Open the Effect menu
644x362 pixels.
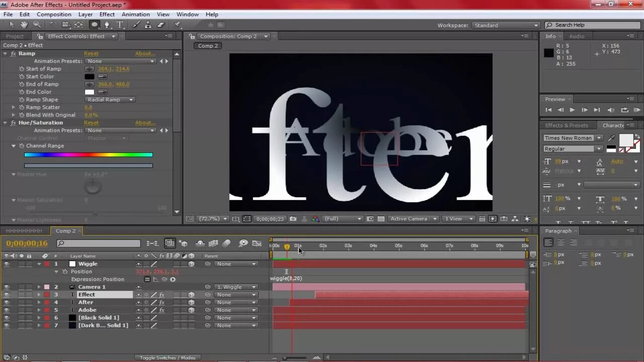[x=107, y=15]
